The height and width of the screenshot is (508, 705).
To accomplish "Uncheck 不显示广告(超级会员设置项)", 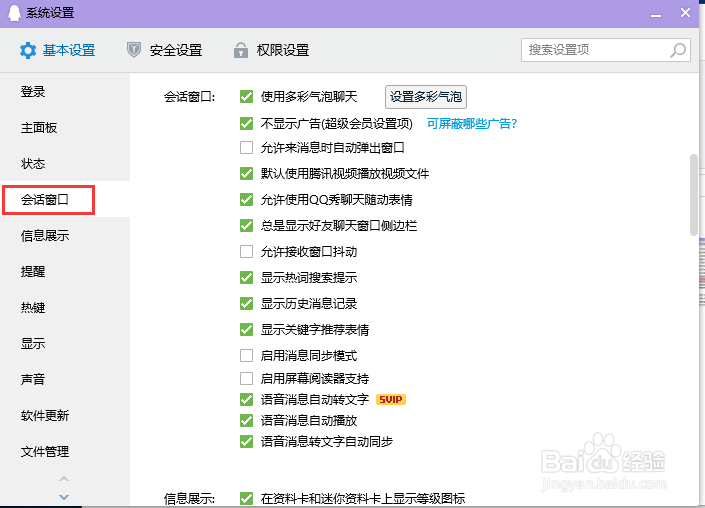I will point(246,124).
